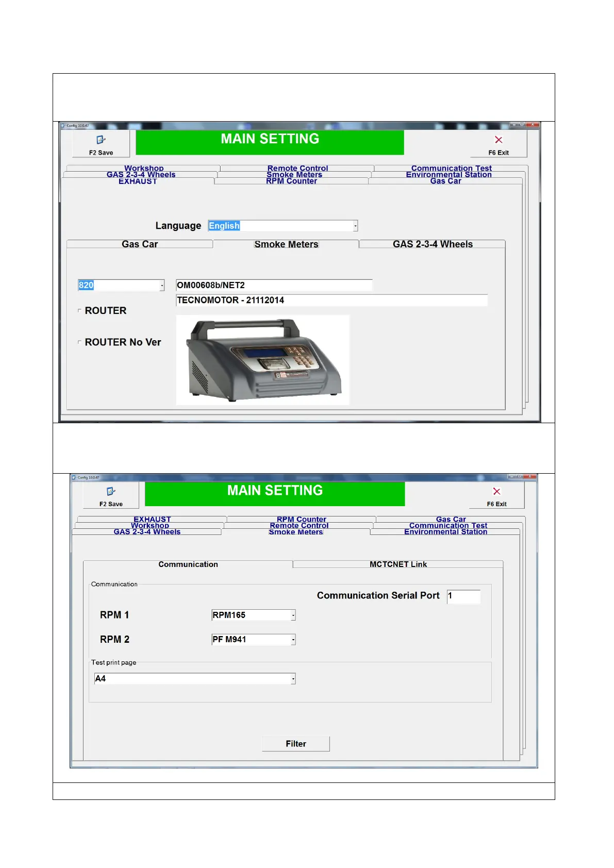
Task: Enable the ROUTER checkbox
Action: pos(79,310)
